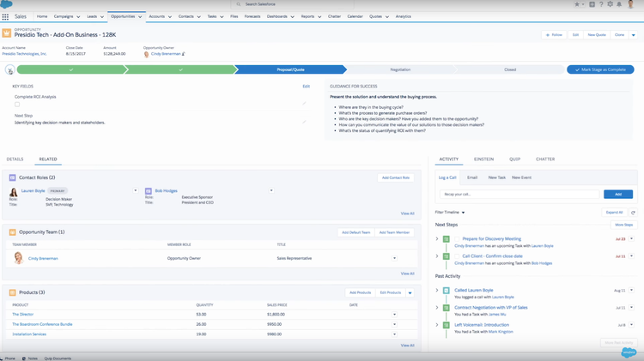This screenshot has height=361, width=644.
Task: Click the task icon for Left Voicemail: Introduction
Action: point(446,325)
